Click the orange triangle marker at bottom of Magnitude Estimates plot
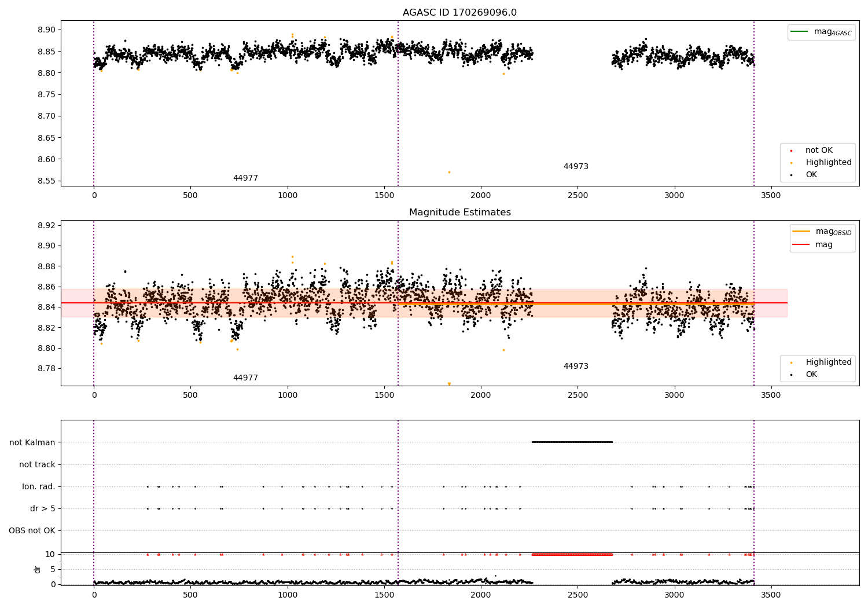The image size is (868, 608). click(449, 384)
